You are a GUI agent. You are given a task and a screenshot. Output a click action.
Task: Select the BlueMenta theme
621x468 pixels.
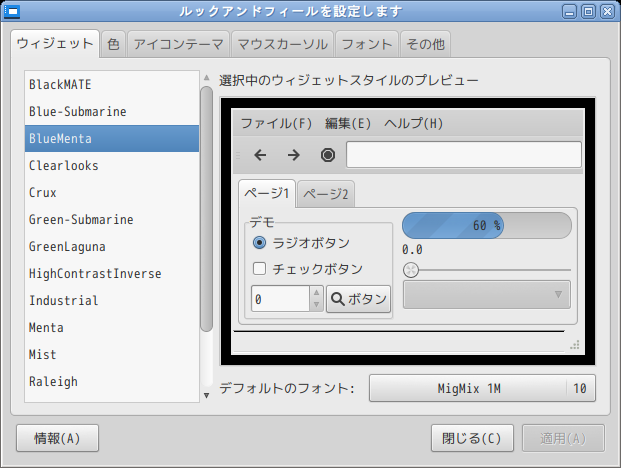[112, 139]
